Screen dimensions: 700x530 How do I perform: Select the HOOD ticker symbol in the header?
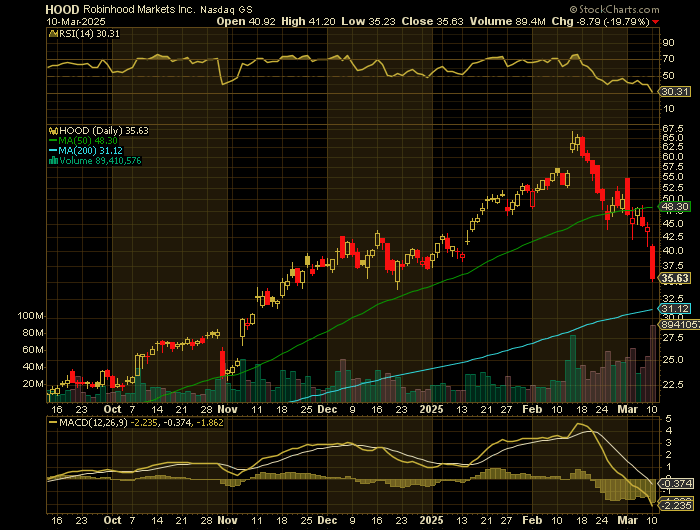[62, 9]
